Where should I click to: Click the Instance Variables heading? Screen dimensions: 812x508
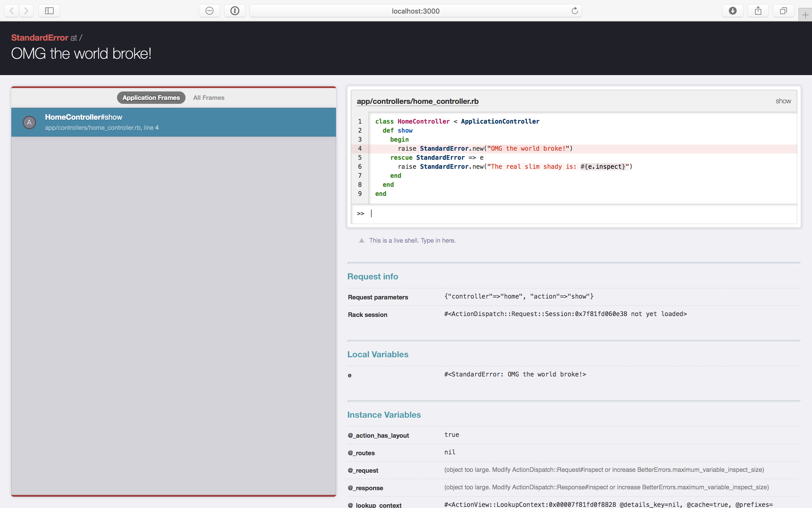384,415
